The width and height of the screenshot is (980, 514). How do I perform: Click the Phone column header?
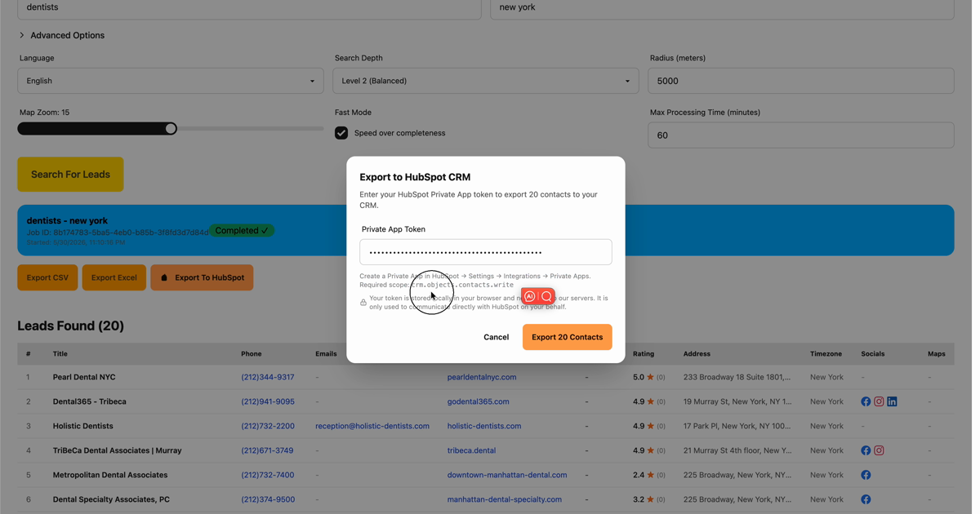pos(252,354)
